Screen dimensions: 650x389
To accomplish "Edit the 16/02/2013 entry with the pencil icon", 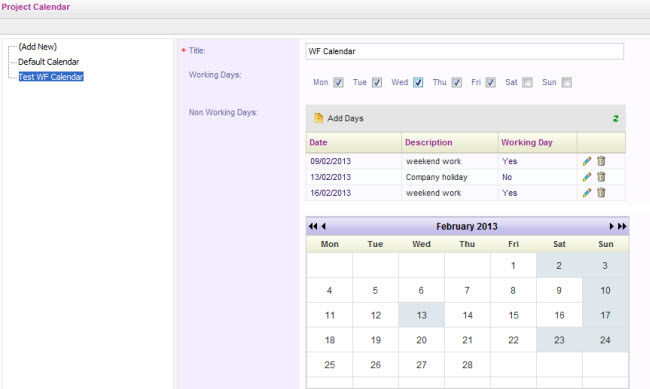I will click(x=587, y=193).
